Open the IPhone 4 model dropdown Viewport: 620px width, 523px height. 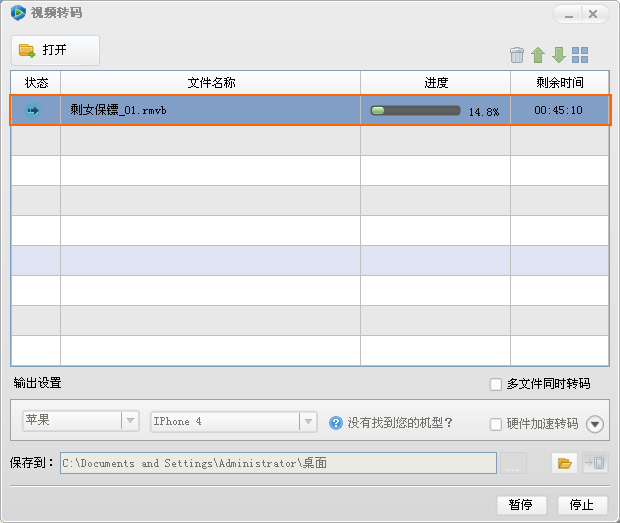click(x=233, y=422)
